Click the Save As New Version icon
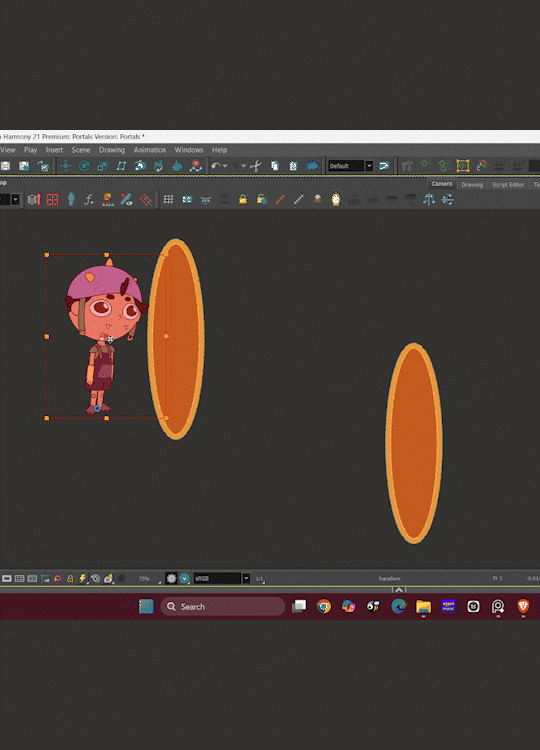 24,166
